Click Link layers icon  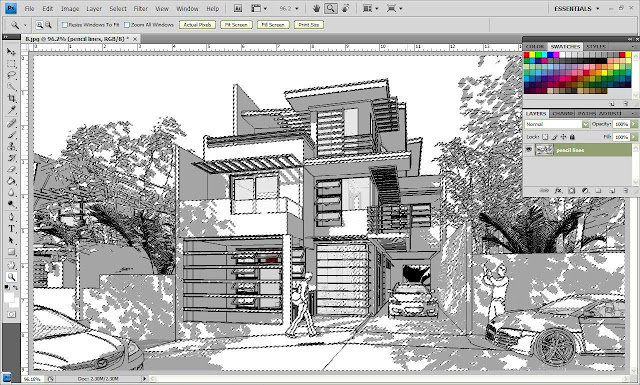click(x=544, y=191)
